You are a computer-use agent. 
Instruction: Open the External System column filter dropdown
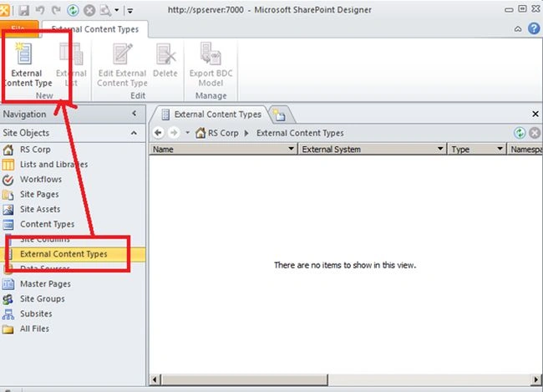click(x=440, y=149)
